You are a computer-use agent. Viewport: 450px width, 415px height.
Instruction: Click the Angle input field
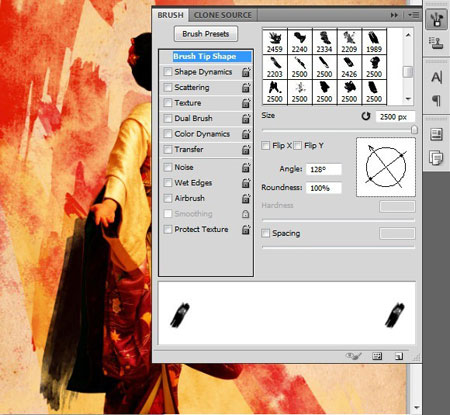click(x=324, y=169)
